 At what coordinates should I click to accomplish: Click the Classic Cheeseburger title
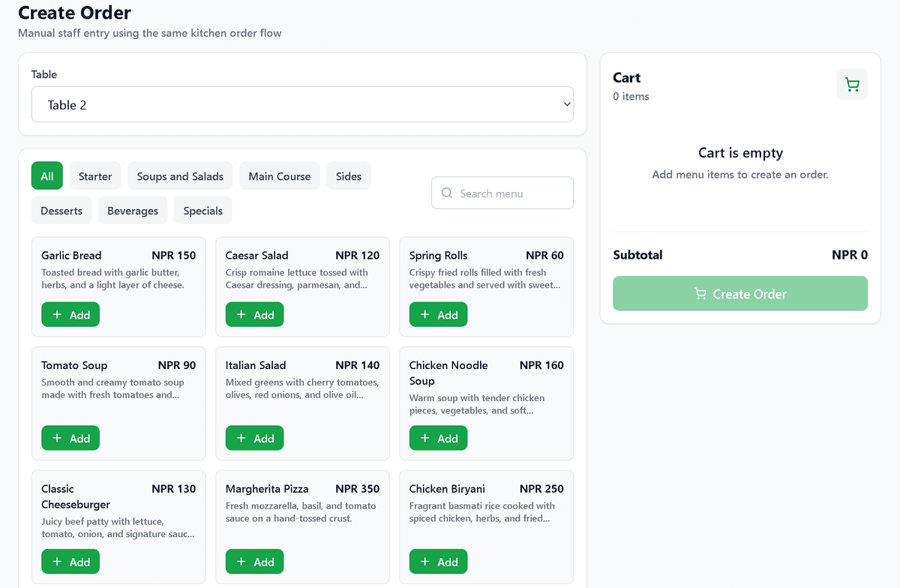pos(76,496)
